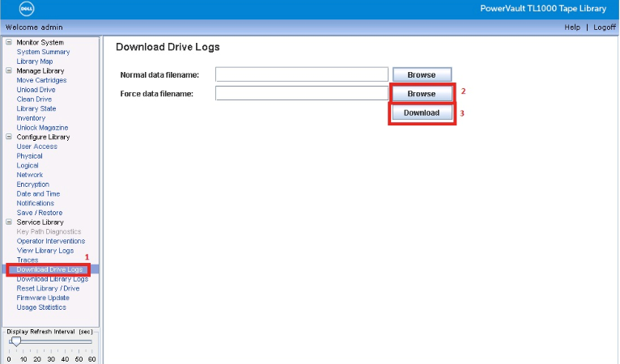
Task: Browse for Normal data filename
Action: pyautogui.click(x=422, y=74)
